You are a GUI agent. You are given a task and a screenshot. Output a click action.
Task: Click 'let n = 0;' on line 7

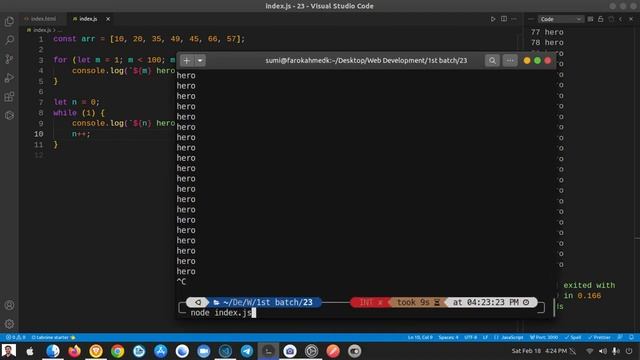(x=76, y=102)
